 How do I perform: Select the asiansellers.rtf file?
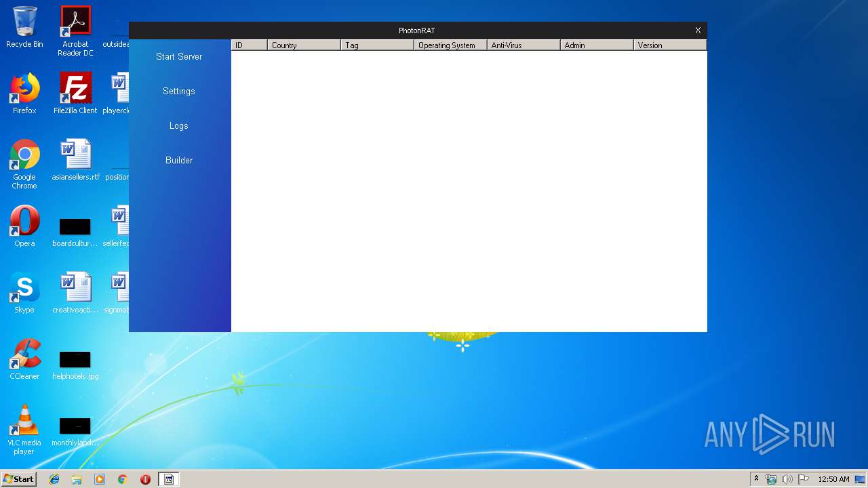pos(75,160)
